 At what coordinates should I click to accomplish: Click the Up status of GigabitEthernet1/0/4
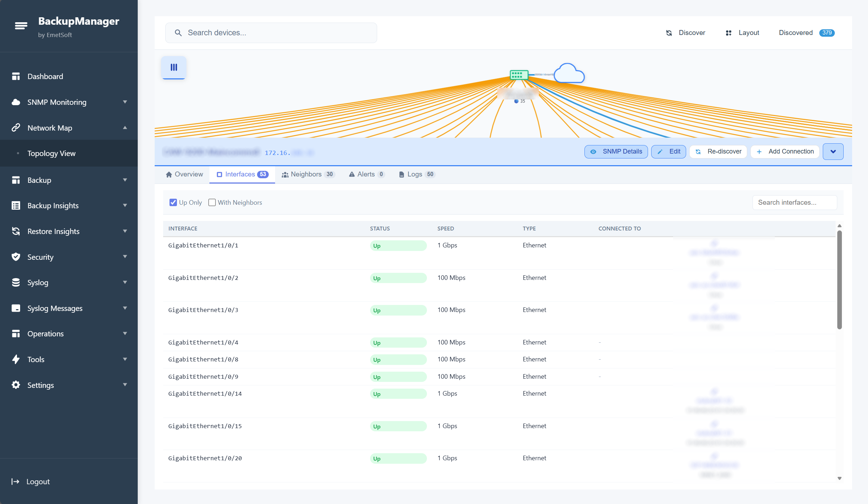pos(398,343)
